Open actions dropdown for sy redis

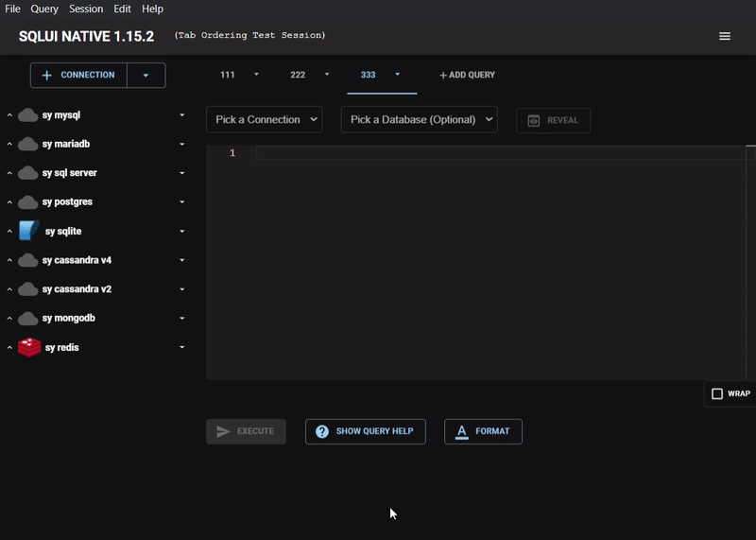click(x=181, y=347)
